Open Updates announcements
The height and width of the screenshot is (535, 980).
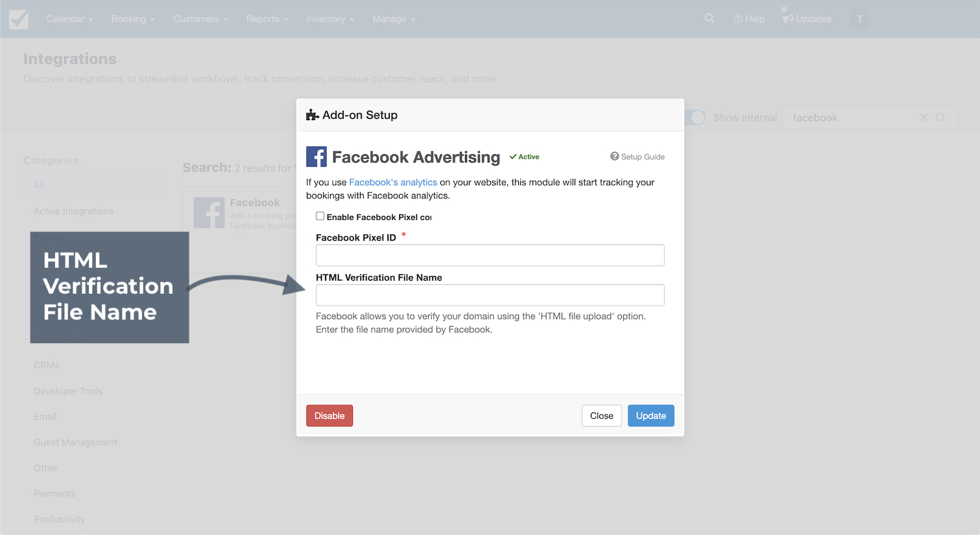(x=807, y=19)
